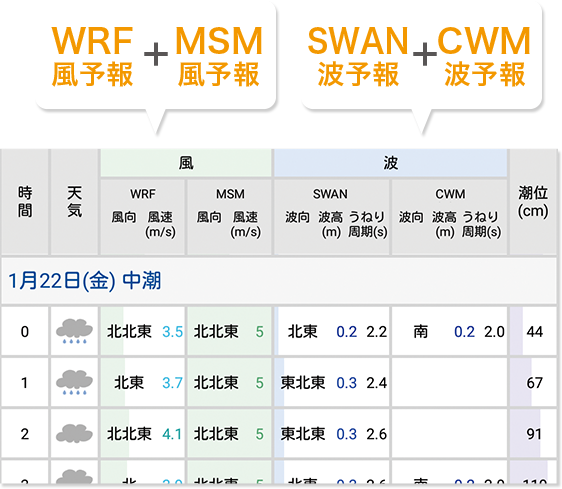Screen dimensions: 562x489
Task: Click the tide level 44 cell
Action: (x=533, y=331)
